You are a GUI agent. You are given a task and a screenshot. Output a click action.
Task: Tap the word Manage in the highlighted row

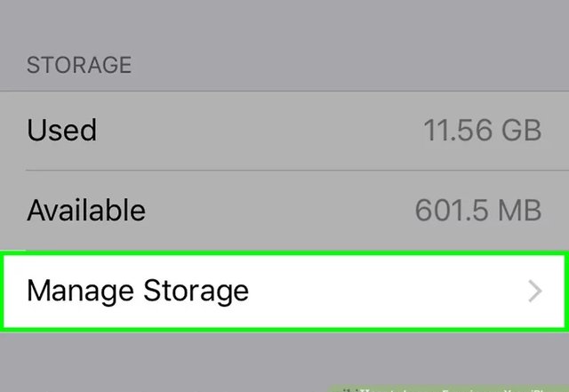click(x=81, y=291)
